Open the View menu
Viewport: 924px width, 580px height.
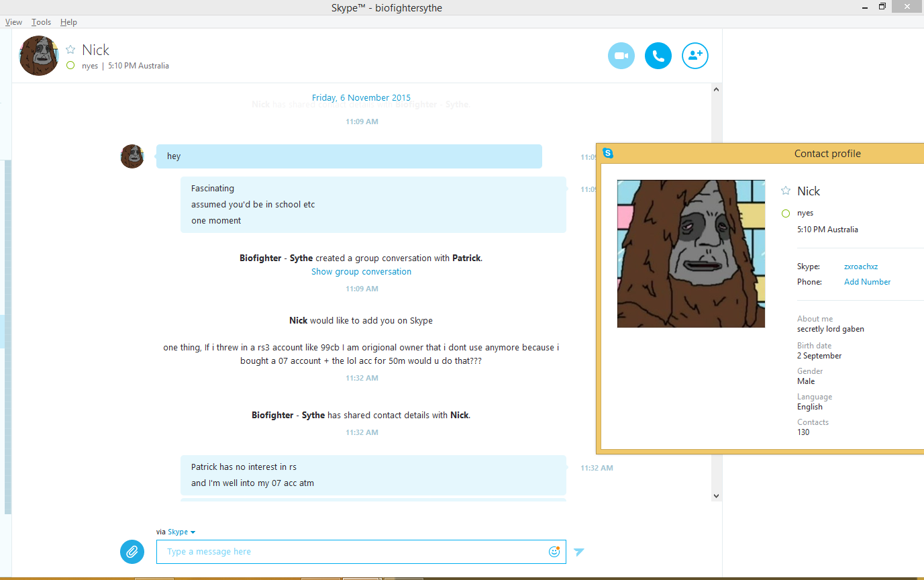13,22
